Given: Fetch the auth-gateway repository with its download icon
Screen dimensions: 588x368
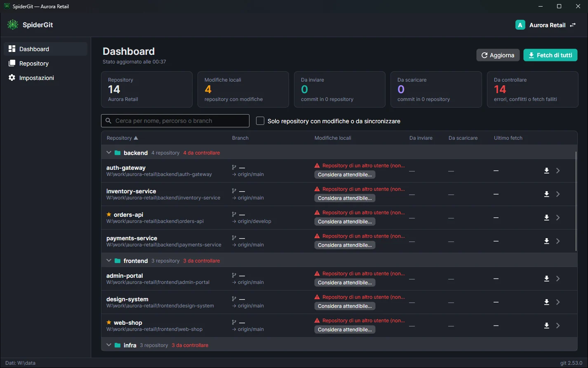Looking at the screenshot, I should pos(546,171).
